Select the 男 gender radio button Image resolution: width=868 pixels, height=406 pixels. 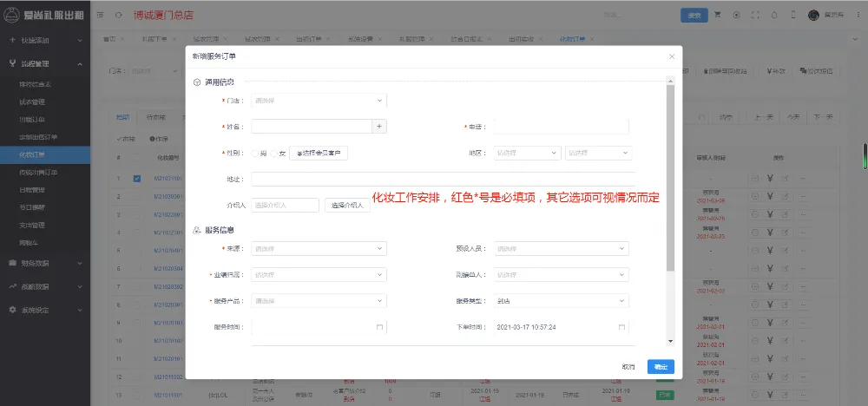[255, 153]
